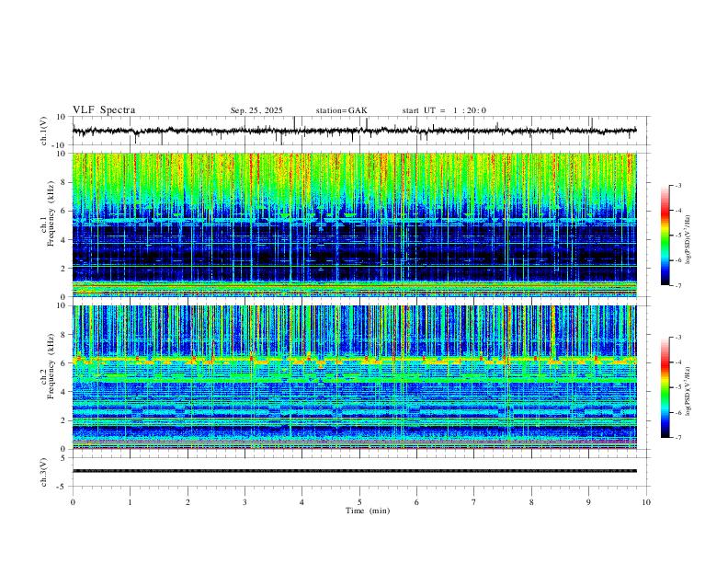
Task: Click the '-7' label on ch.2 colorbar
Action: (x=678, y=438)
